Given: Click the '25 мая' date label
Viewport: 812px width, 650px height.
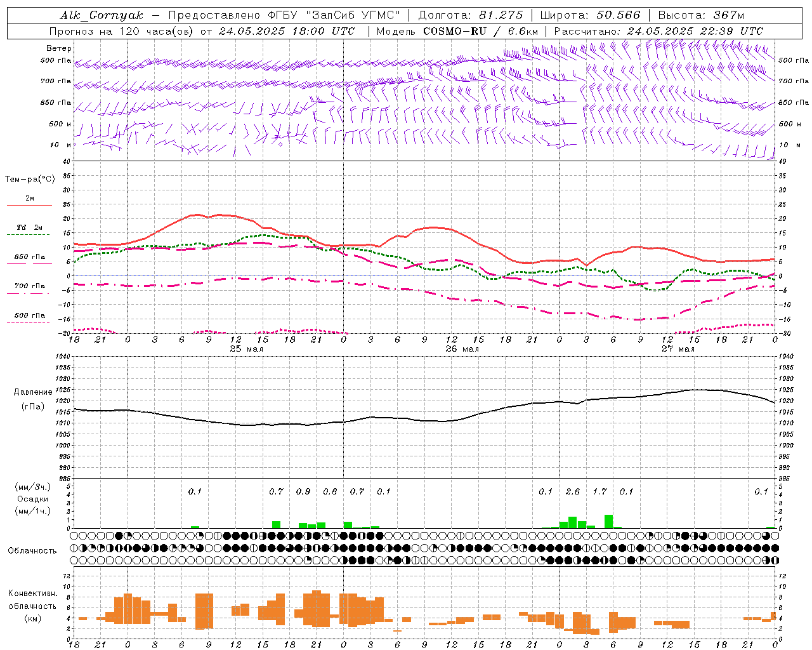Looking at the screenshot, I should point(246,349).
